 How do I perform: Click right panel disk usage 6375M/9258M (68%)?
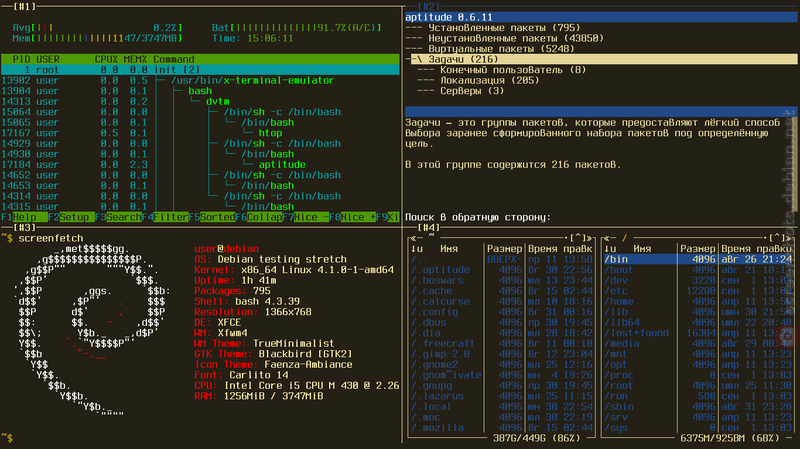pyautogui.click(x=730, y=438)
